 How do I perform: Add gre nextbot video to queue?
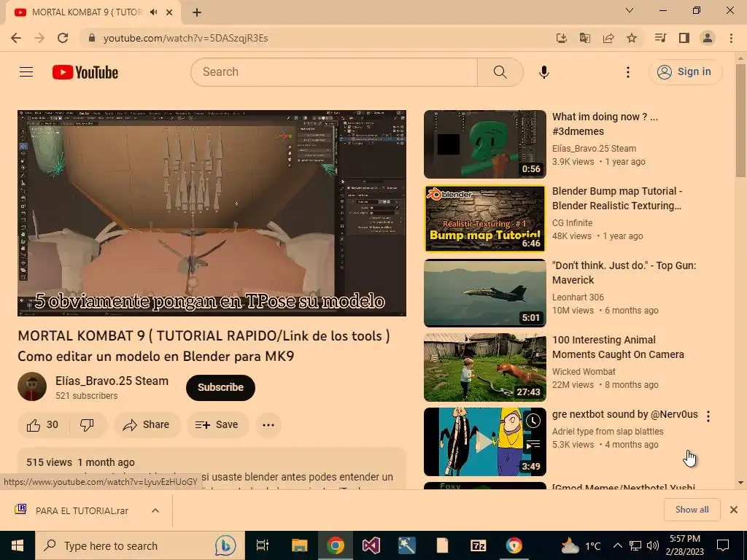pos(533,445)
